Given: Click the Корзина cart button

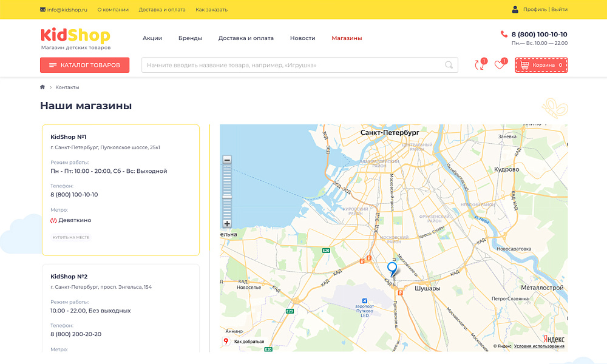Looking at the screenshot, I should [541, 65].
